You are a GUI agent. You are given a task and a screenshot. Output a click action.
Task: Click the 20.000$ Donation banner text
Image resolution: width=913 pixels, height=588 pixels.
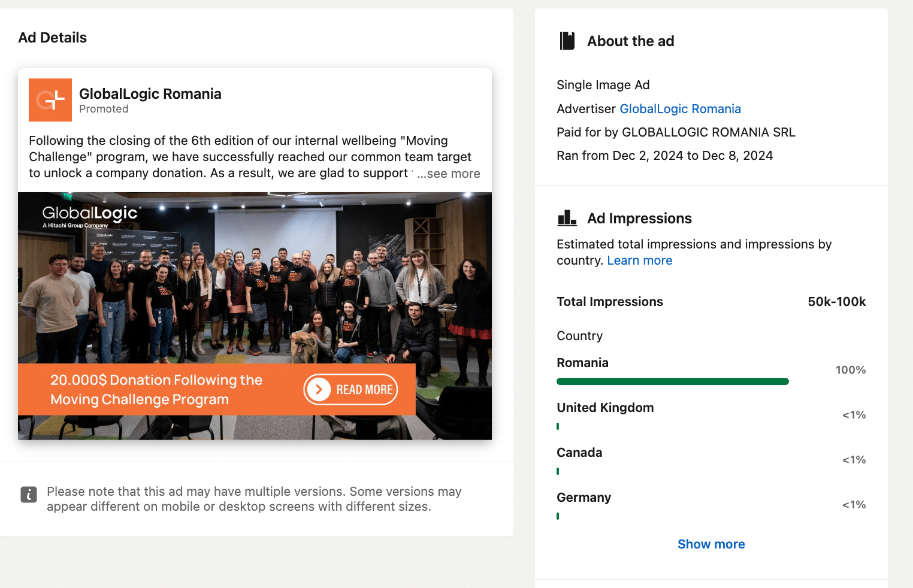156,389
